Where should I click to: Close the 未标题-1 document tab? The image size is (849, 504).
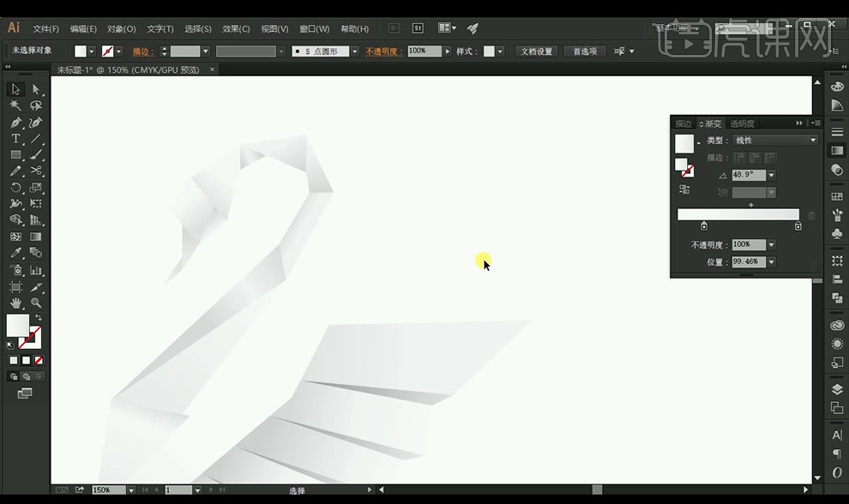point(213,69)
